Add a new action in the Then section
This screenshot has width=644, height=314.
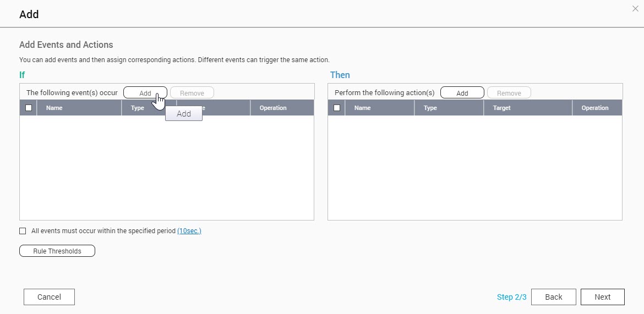[x=462, y=93]
